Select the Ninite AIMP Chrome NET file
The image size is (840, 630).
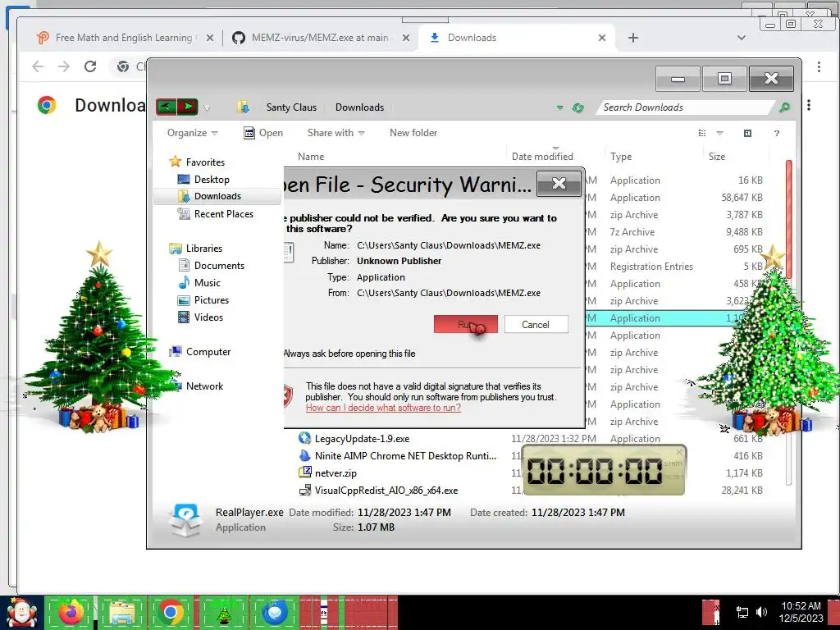pyautogui.click(x=398, y=456)
